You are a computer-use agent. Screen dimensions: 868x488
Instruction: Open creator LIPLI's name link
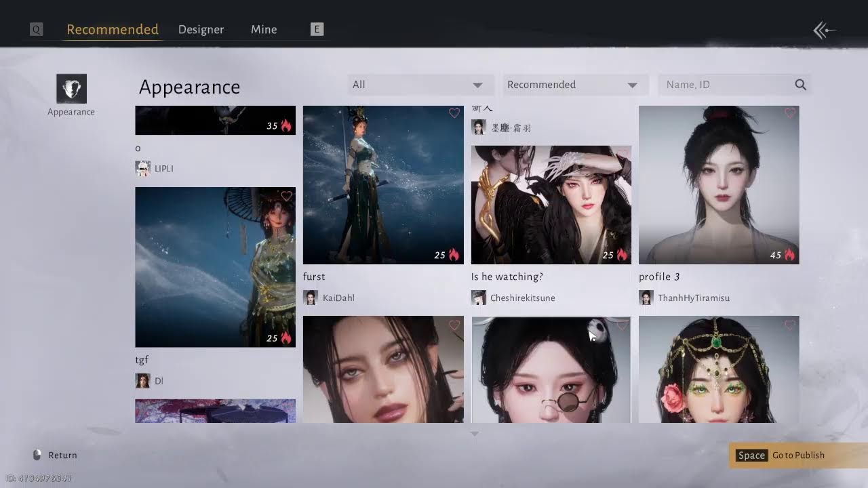[164, 169]
